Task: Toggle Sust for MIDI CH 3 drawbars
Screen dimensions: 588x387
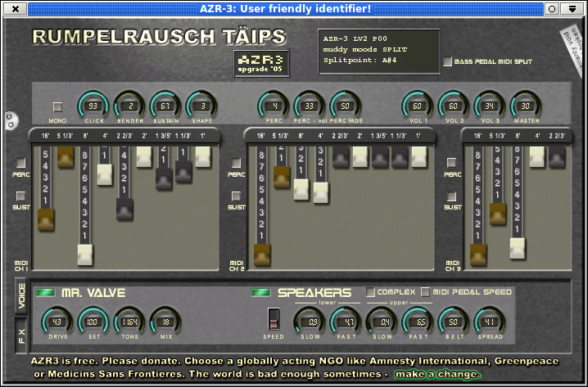Action: coord(452,196)
